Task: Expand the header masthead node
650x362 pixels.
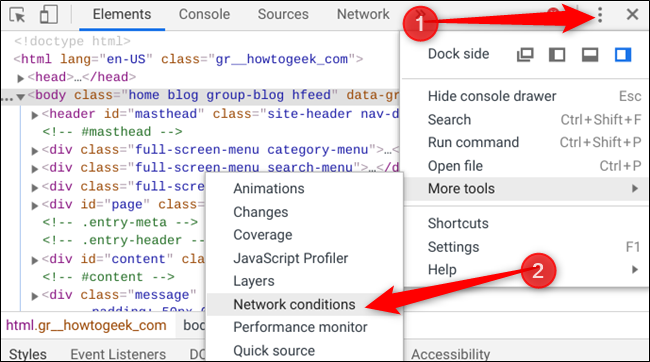Action: click(x=35, y=115)
